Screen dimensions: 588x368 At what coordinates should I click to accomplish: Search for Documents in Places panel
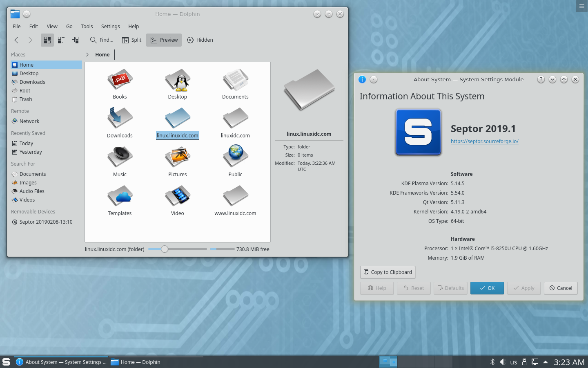coord(46,174)
